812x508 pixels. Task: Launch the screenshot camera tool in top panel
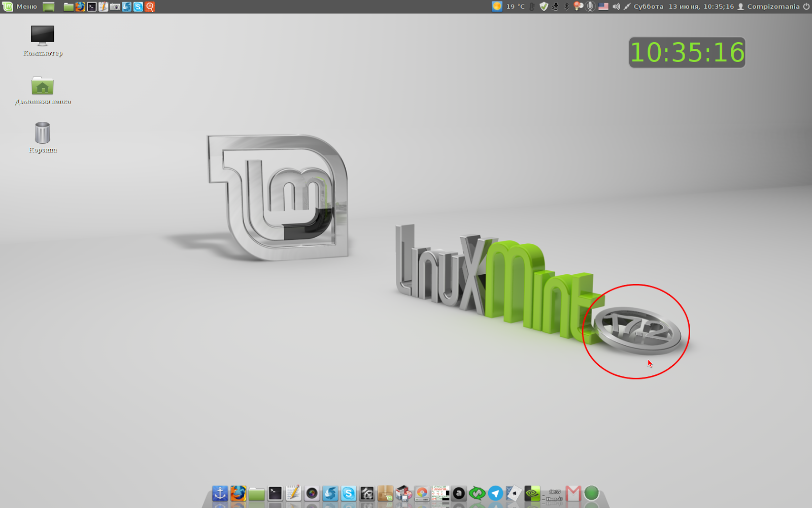click(115, 7)
